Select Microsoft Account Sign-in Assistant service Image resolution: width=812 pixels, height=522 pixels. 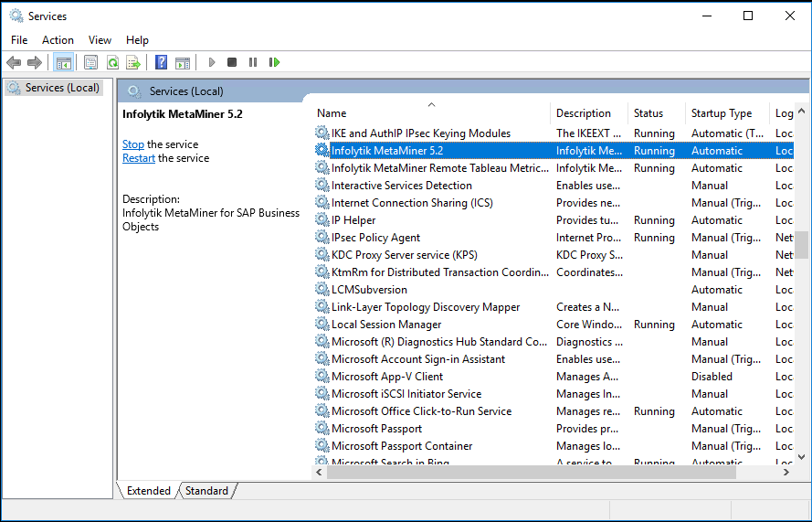coord(418,358)
